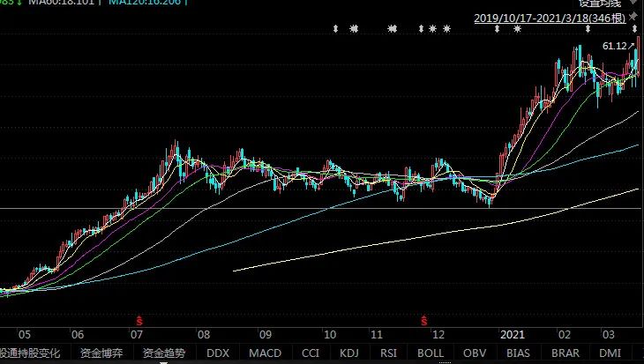Click the rightmost event marker under the pin
644x364 pixels.
coord(636,30)
